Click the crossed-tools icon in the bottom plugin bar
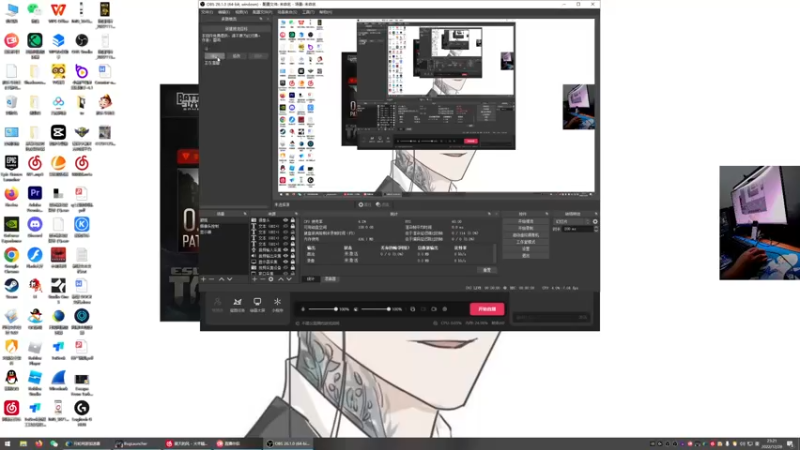The width and height of the screenshot is (800, 450). (x=237, y=304)
